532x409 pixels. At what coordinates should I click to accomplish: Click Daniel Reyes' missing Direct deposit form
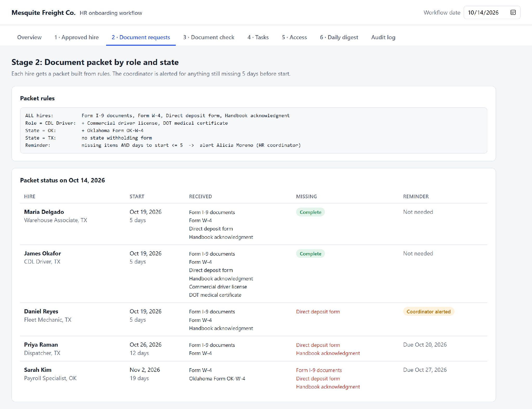(x=318, y=312)
